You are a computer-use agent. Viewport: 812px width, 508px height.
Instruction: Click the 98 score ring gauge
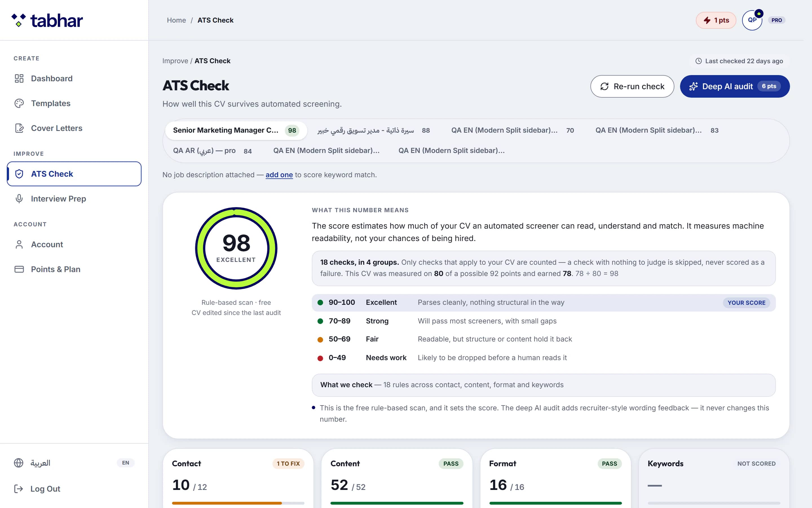(x=236, y=248)
